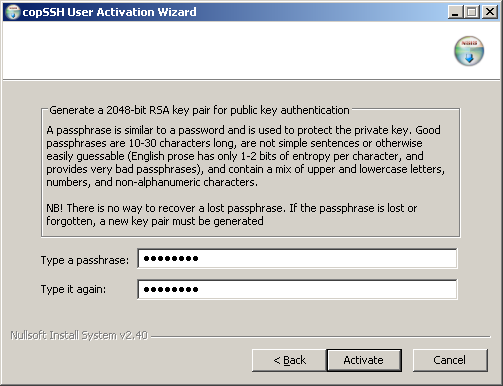
Task: Click the "Type it again:" label
Action: pos(73,289)
